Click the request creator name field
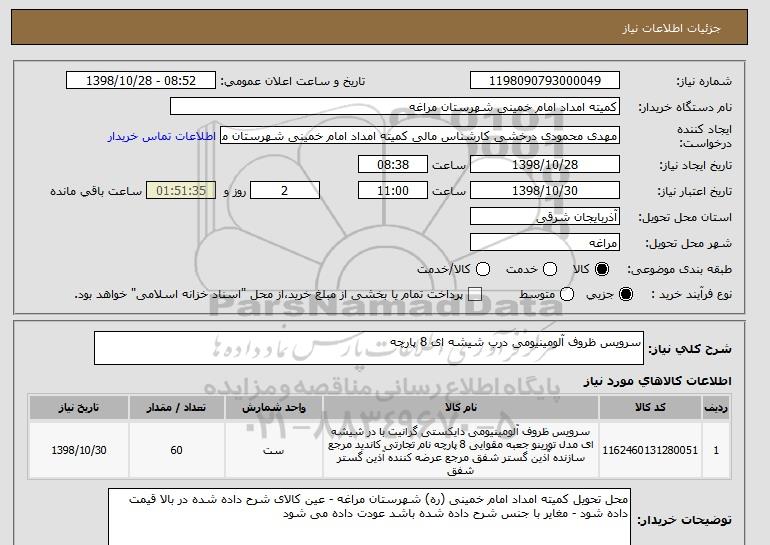Image resolution: width=770 pixels, height=545 pixels. click(420, 136)
